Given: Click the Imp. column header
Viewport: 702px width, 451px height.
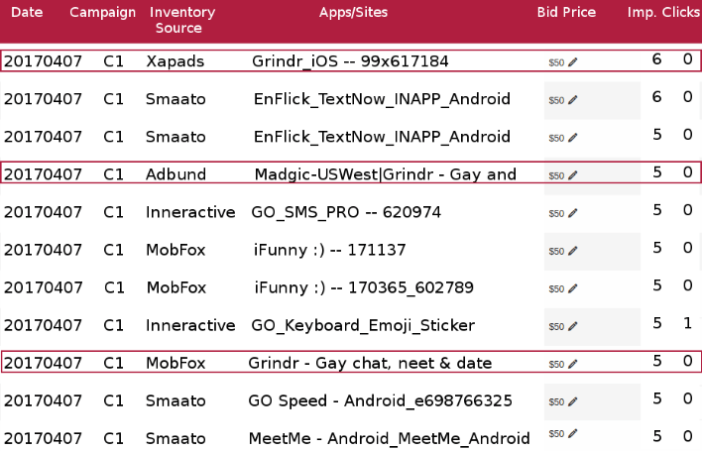Looking at the screenshot, I should [x=642, y=12].
